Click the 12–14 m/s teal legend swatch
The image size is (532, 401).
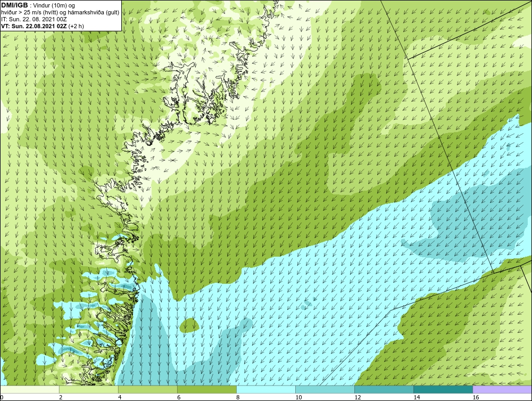tap(384, 389)
